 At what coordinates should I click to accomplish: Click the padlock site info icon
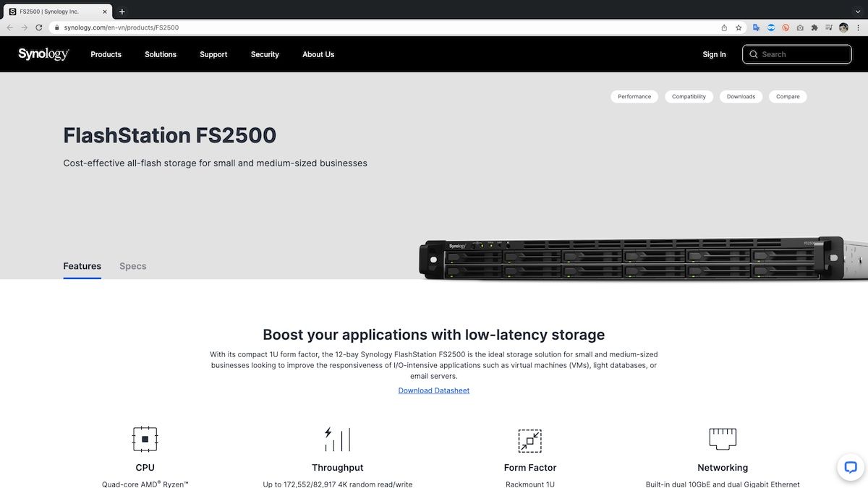(56, 27)
